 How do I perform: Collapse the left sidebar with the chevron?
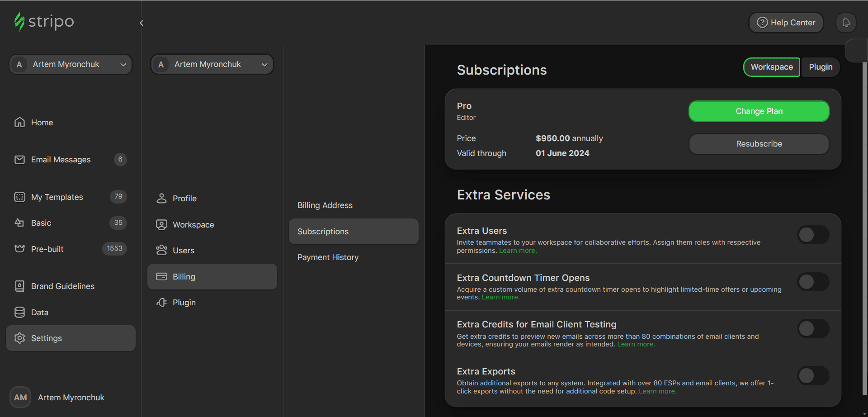[141, 23]
